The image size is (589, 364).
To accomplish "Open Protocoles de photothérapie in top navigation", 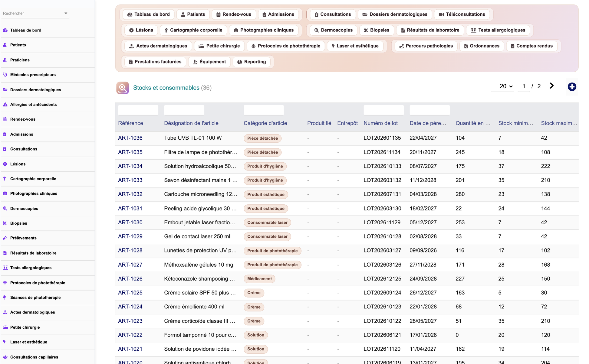I will coord(286,46).
